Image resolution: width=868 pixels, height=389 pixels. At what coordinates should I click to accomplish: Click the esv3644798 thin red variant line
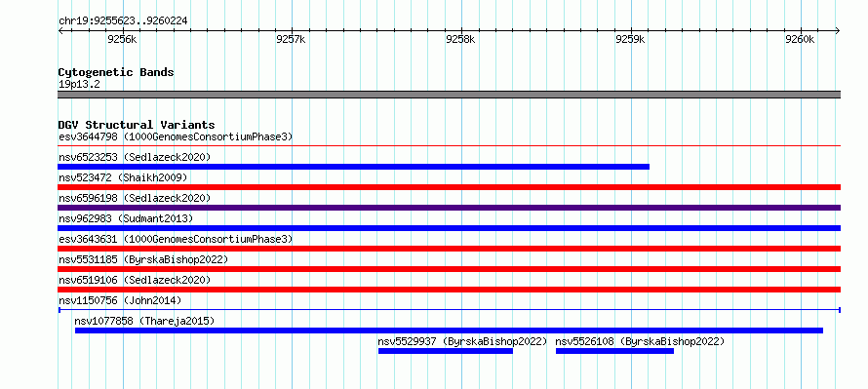pos(449,146)
